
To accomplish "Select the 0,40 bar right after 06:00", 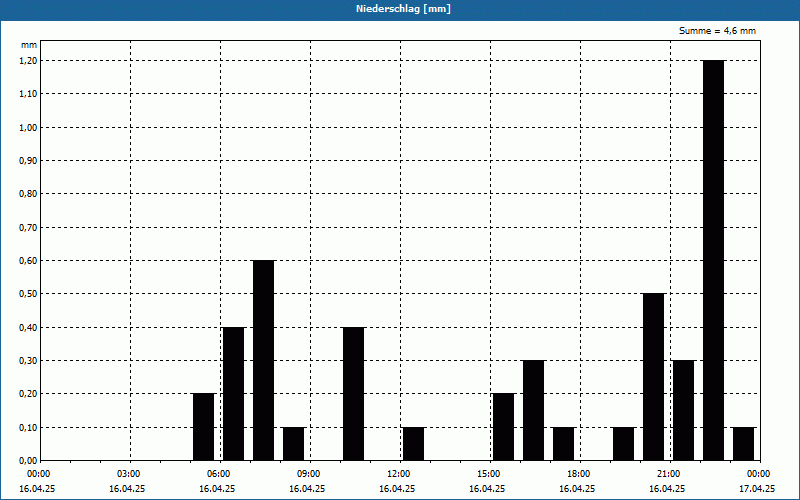I will click(x=234, y=394).
